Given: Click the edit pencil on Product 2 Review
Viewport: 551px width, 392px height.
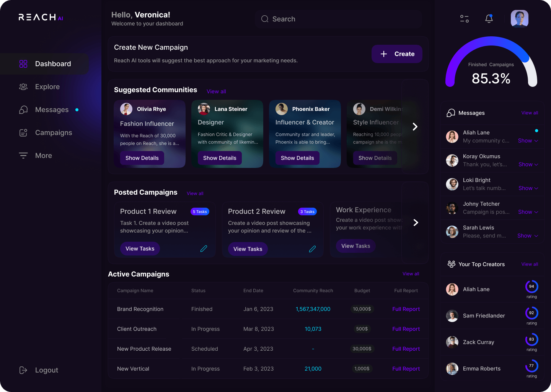Looking at the screenshot, I should (x=312, y=249).
